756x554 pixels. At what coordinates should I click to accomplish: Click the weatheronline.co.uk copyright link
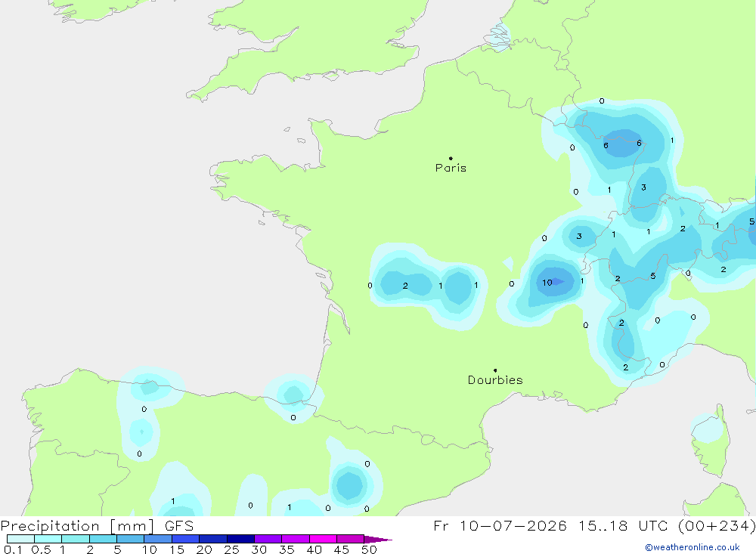(692, 547)
